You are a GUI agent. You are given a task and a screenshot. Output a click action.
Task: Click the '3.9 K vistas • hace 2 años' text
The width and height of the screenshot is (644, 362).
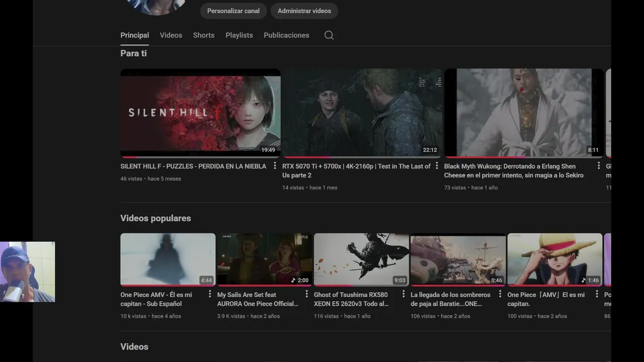coord(249,316)
